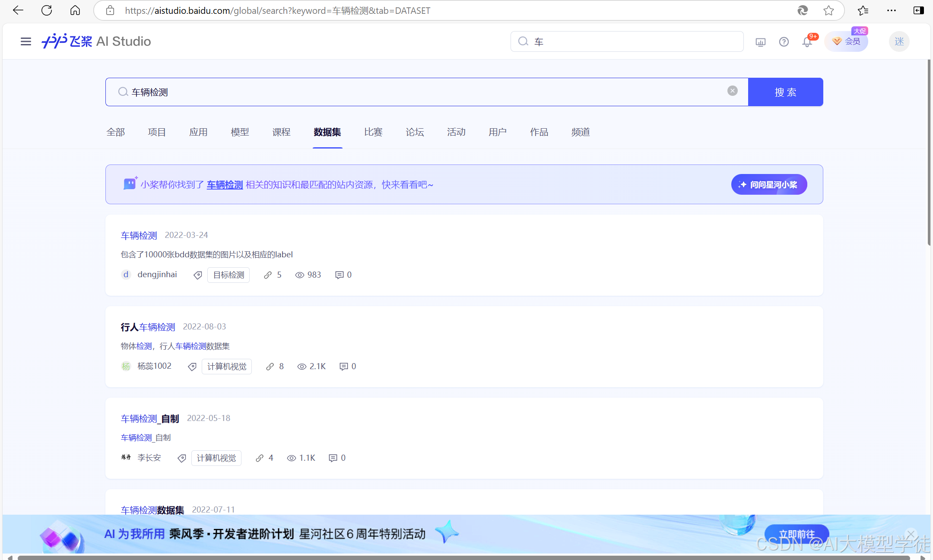Click the notification bell icon
This screenshot has height=560, width=933.
point(807,42)
